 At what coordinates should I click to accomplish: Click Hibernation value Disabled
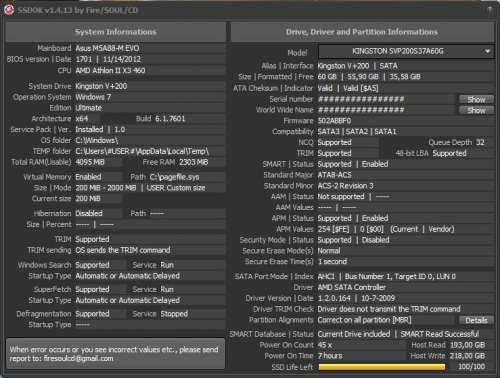pos(89,213)
